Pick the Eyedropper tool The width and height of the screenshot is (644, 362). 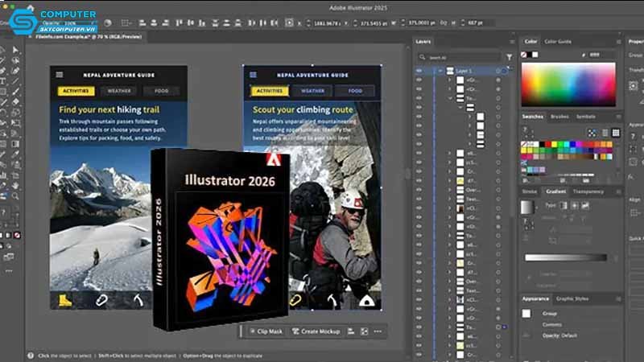(x=15, y=154)
